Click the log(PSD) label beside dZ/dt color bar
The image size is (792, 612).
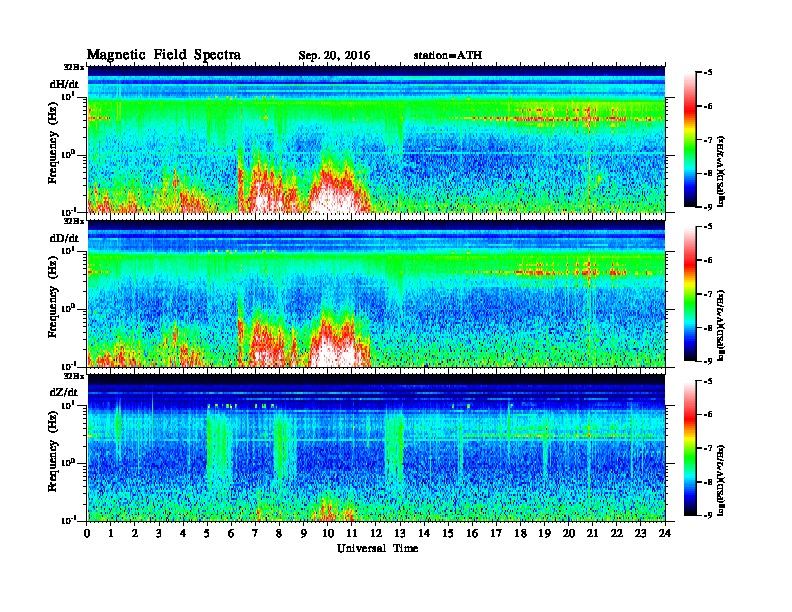721,480
